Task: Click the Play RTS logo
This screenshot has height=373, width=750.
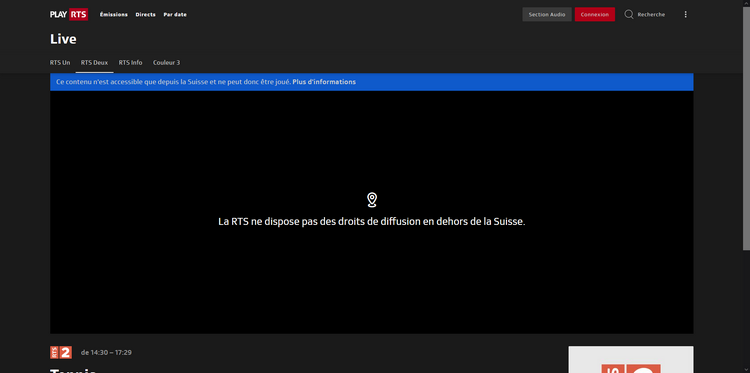Action: 69,14
